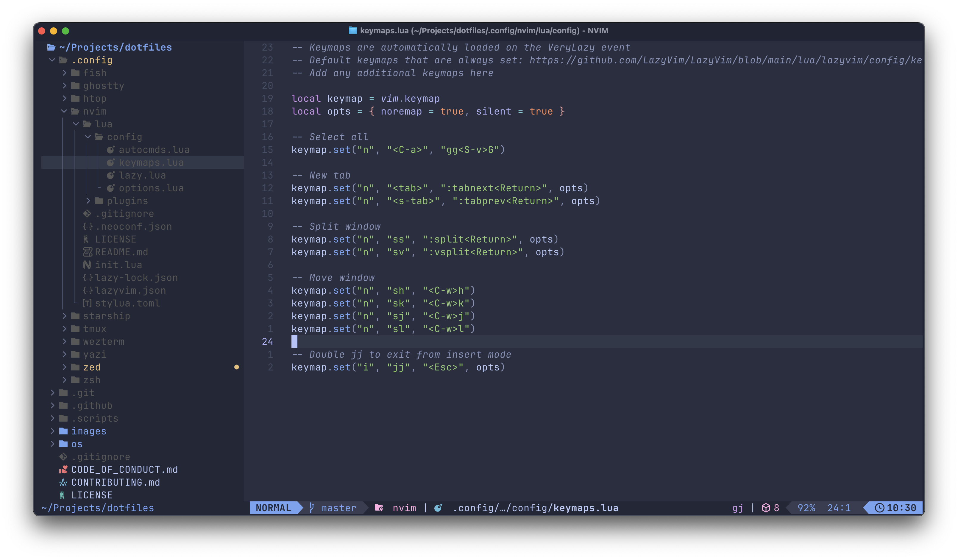The width and height of the screenshot is (958, 560).
Task: Click the TOML icon beside stylua.toml
Action: tap(87, 303)
